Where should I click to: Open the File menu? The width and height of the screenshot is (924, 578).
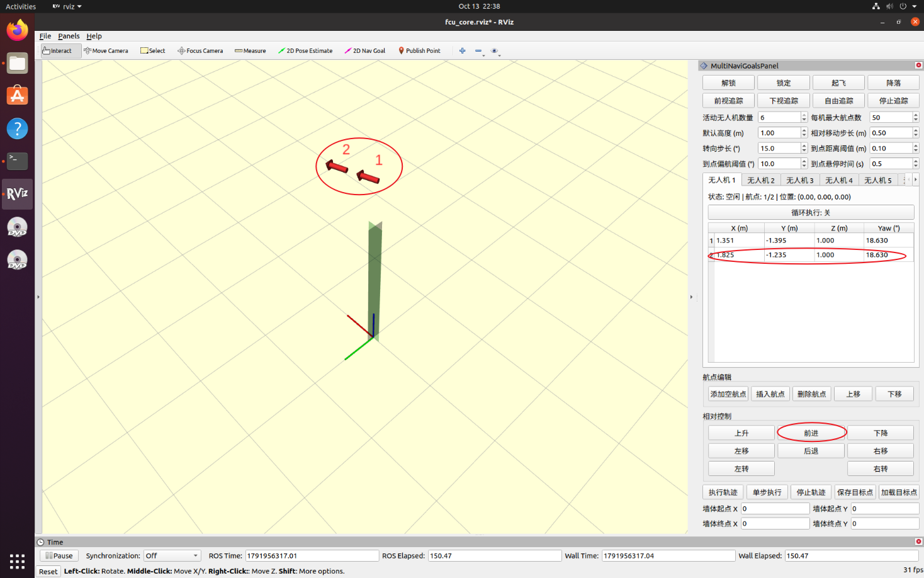45,37
